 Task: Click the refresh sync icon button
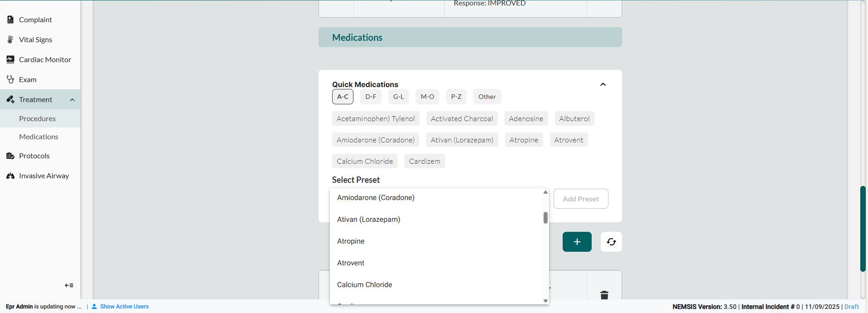click(611, 242)
